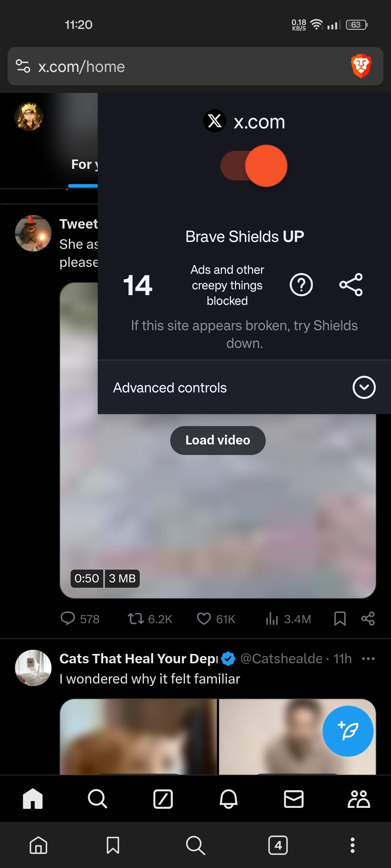Open Grok slash icon in X navigation
The width and height of the screenshot is (391, 868).
pos(163,799)
